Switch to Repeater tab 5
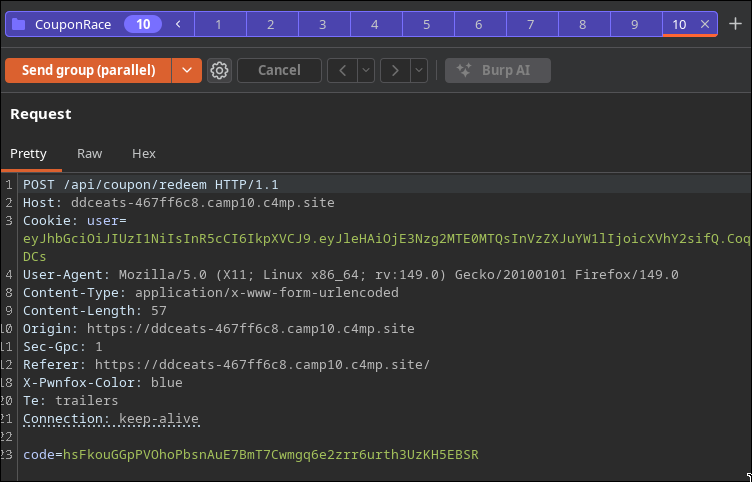 click(x=428, y=24)
